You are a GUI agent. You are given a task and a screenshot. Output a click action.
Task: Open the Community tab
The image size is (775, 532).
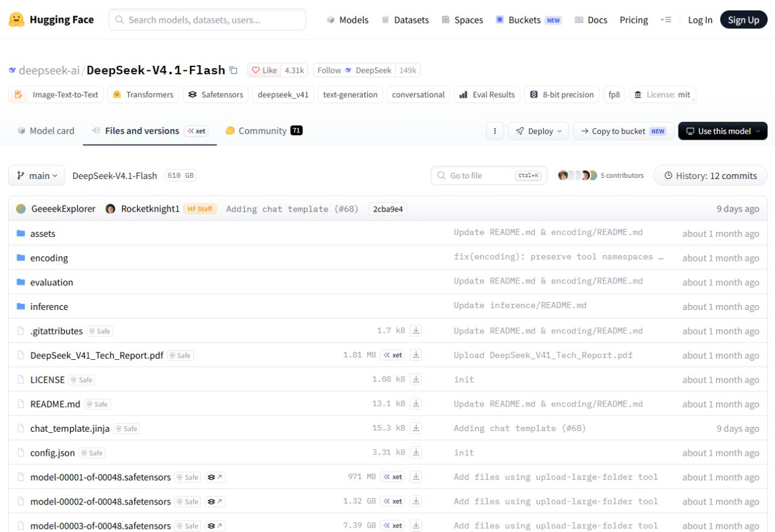(x=264, y=130)
